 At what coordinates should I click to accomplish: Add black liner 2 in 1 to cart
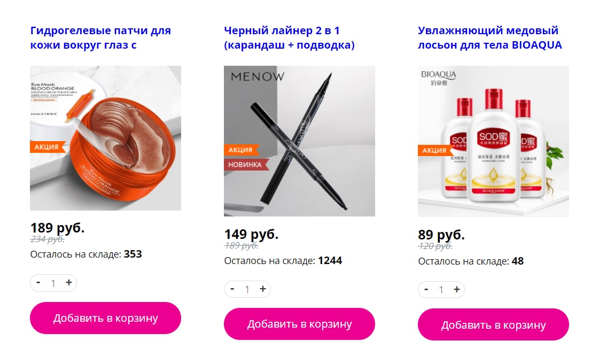[299, 324]
